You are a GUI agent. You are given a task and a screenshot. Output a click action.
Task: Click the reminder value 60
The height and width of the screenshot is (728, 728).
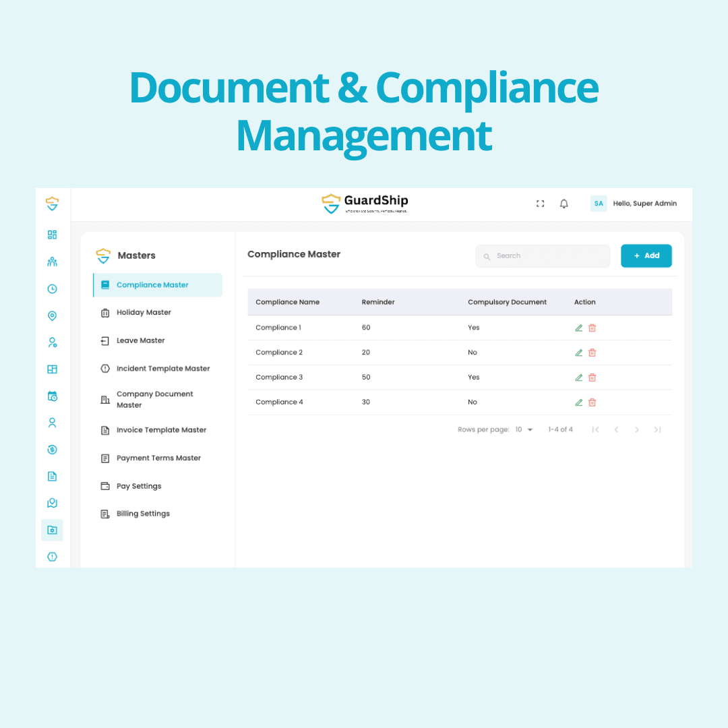pyautogui.click(x=366, y=328)
